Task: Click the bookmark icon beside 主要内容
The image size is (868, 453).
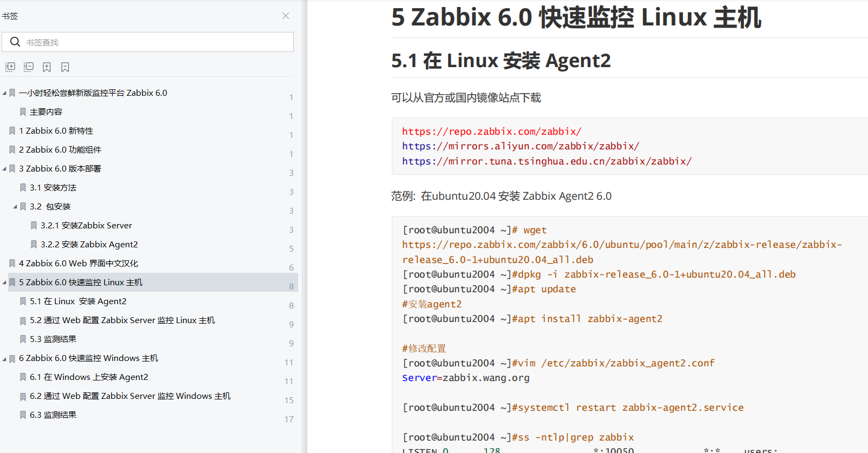Action: coord(23,112)
